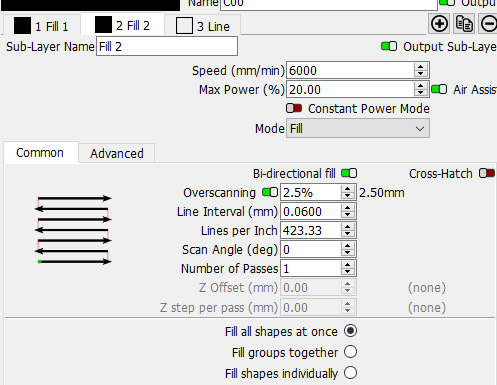
Task: Open the 3 Line sub-layer tab
Action: pos(203,26)
